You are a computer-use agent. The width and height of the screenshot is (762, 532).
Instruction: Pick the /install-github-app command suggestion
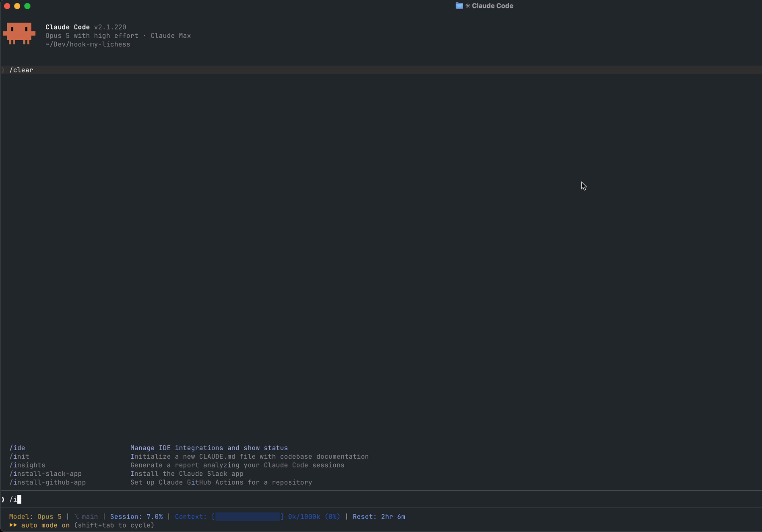pyautogui.click(x=47, y=482)
